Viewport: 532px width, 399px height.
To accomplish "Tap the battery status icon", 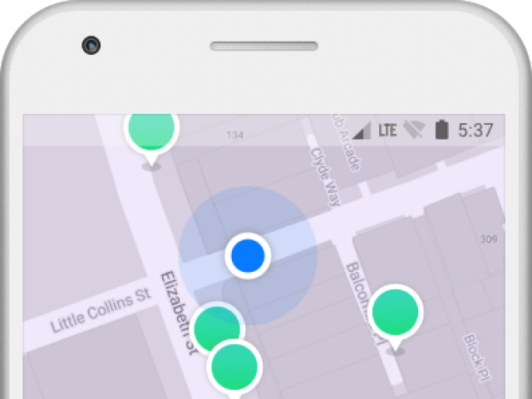I will 441,130.
